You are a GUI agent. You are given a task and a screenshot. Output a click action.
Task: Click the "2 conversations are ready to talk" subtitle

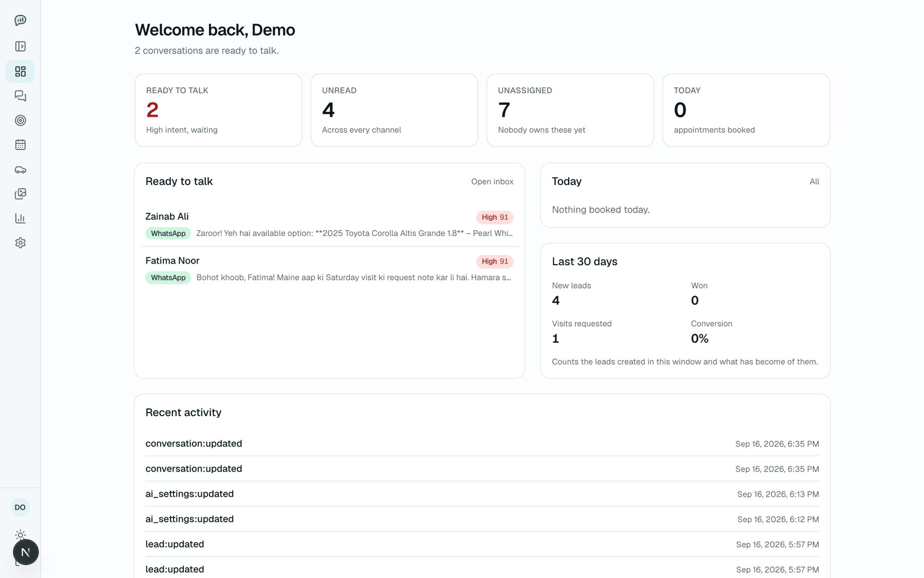(x=206, y=51)
